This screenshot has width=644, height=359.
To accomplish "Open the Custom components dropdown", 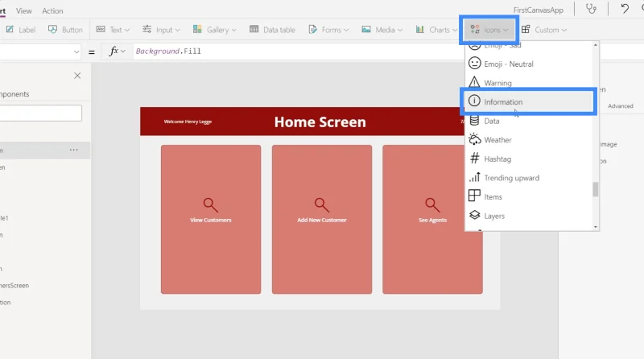I will [544, 30].
